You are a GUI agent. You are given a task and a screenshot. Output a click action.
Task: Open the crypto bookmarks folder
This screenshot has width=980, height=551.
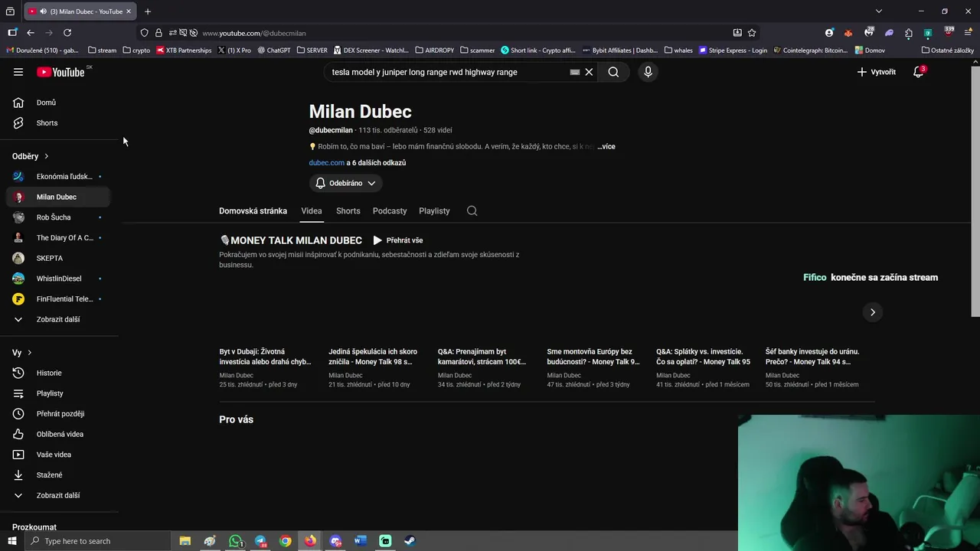pos(136,51)
